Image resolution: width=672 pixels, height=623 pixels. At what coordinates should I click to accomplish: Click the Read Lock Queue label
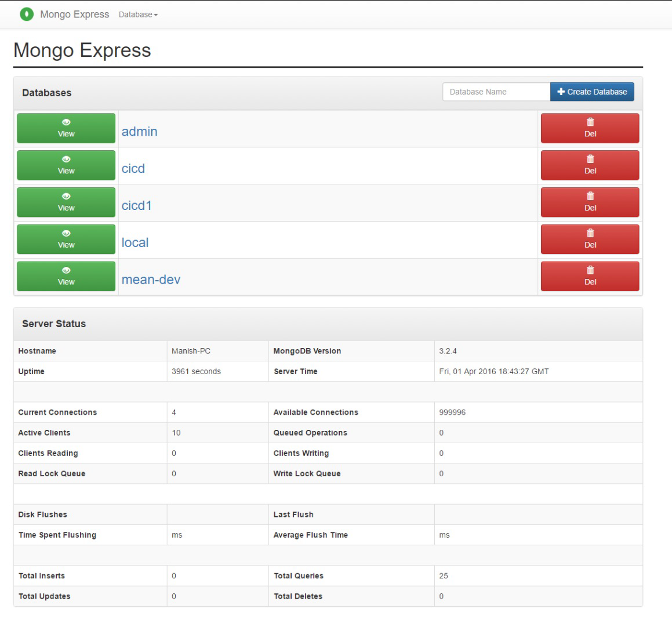pos(52,474)
